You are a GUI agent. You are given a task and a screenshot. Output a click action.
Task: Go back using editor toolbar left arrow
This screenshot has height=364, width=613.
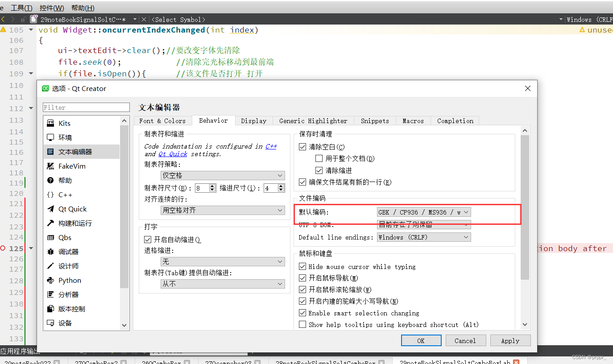[x=3, y=19]
